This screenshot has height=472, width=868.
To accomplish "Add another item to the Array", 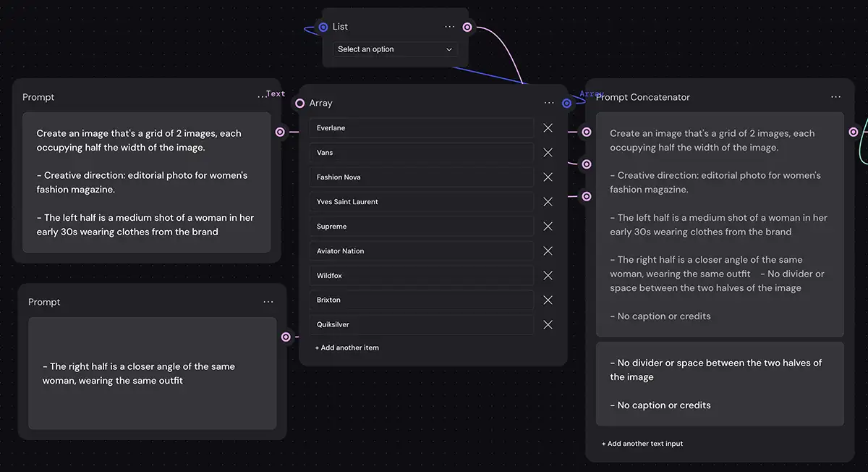I will coord(347,347).
